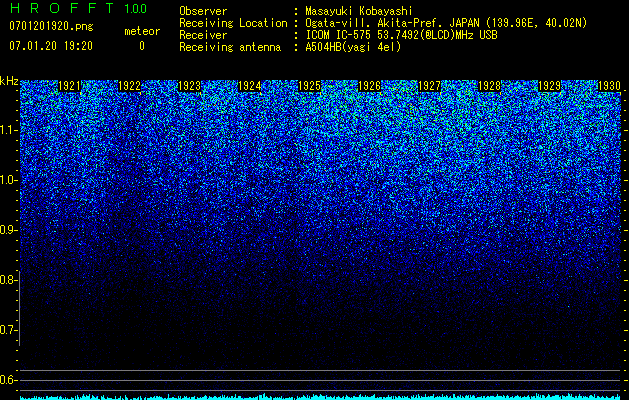Click the 1925 time marker
The height and width of the screenshot is (400, 629).
[310, 86]
